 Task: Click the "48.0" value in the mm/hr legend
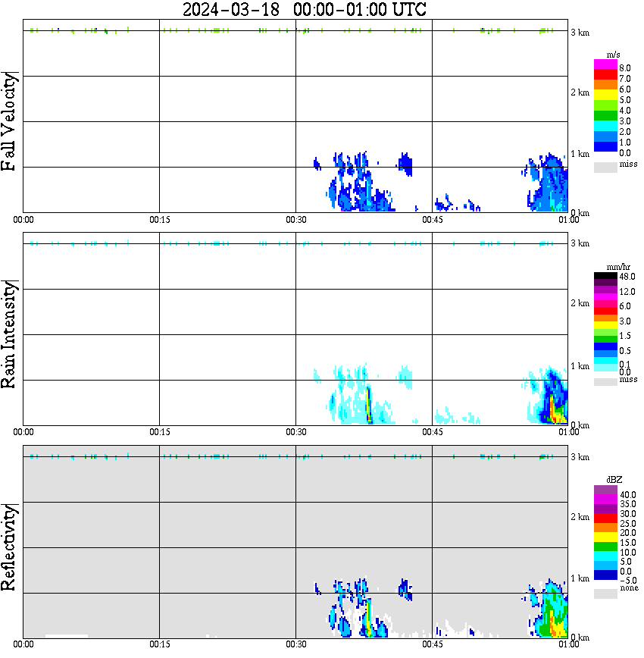[627, 277]
